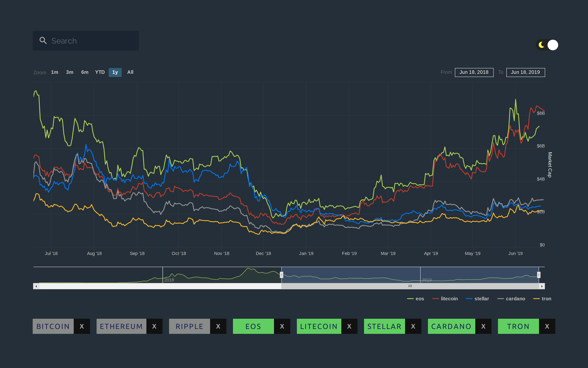This screenshot has height=368, width=588.
Task: Remove the Stellar chip with X
Action: click(413, 326)
